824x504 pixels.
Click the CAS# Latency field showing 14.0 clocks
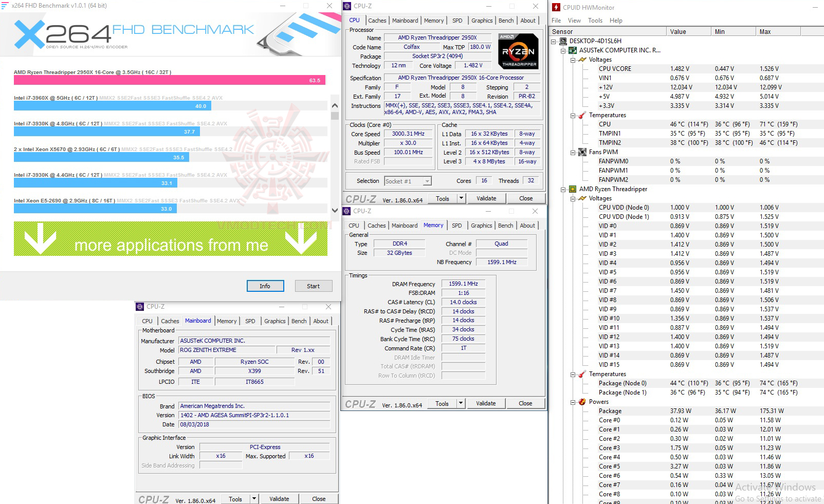(463, 302)
